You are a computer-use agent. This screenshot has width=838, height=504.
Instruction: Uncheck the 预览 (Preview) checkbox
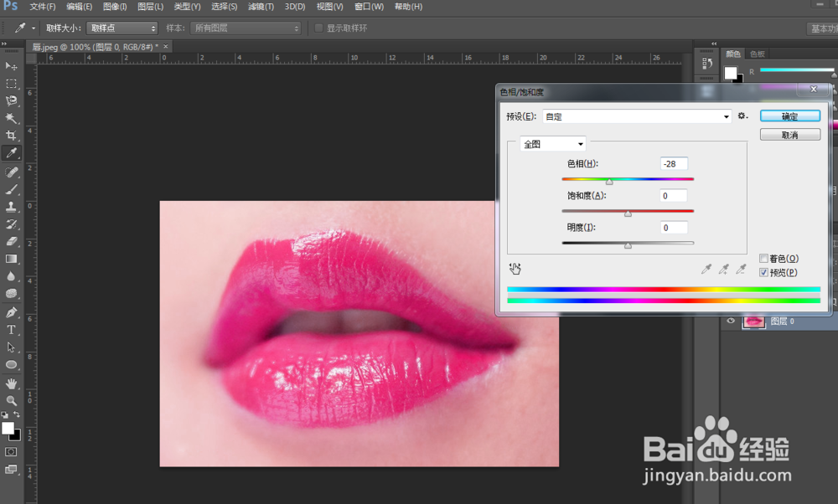point(763,272)
